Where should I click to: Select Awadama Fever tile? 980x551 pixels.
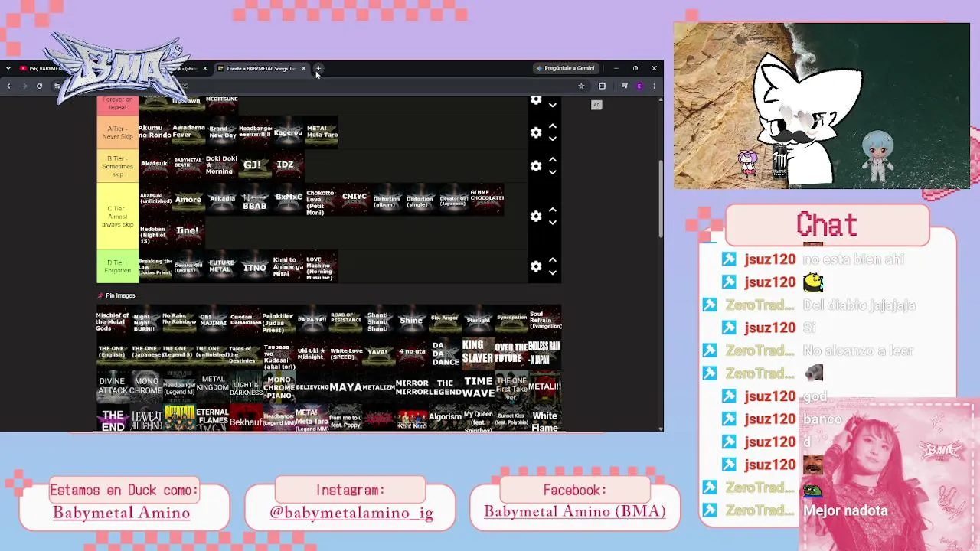click(x=188, y=132)
